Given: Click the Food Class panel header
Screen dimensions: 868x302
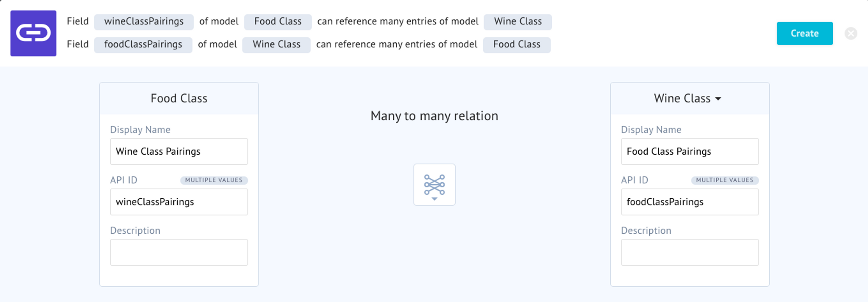Looking at the screenshot, I should (x=179, y=98).
